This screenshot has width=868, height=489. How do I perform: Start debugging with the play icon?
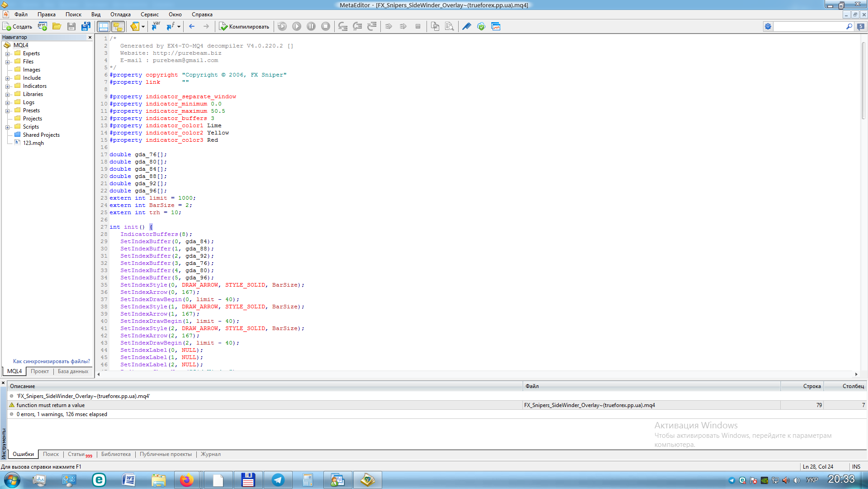297,27
